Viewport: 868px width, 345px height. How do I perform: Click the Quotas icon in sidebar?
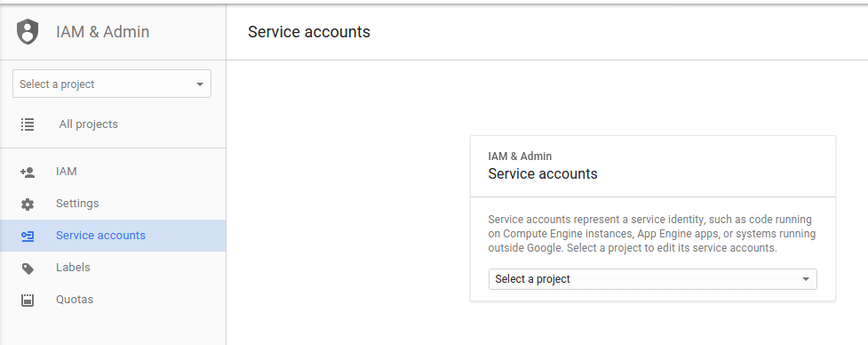(28, 301)
